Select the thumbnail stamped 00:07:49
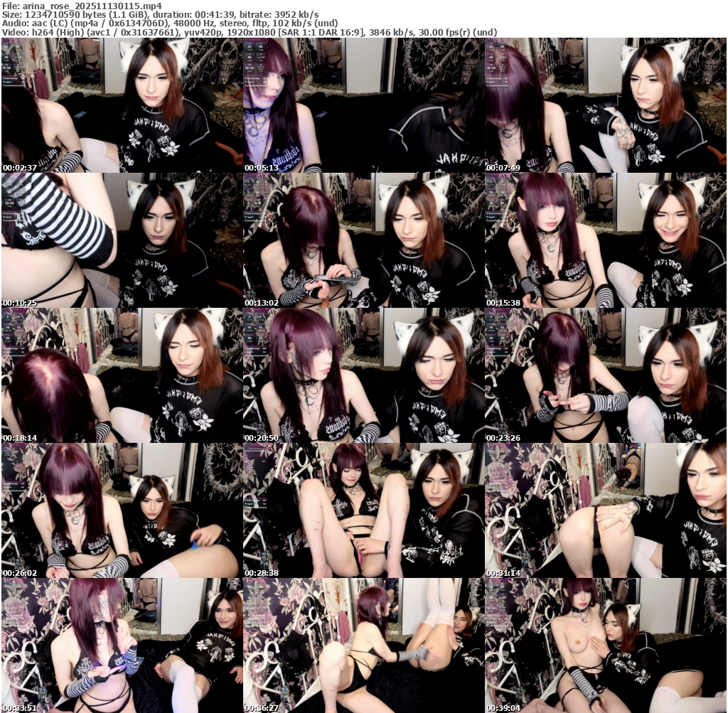This screenshot has width=728, height=713. (x=606, y=105)
